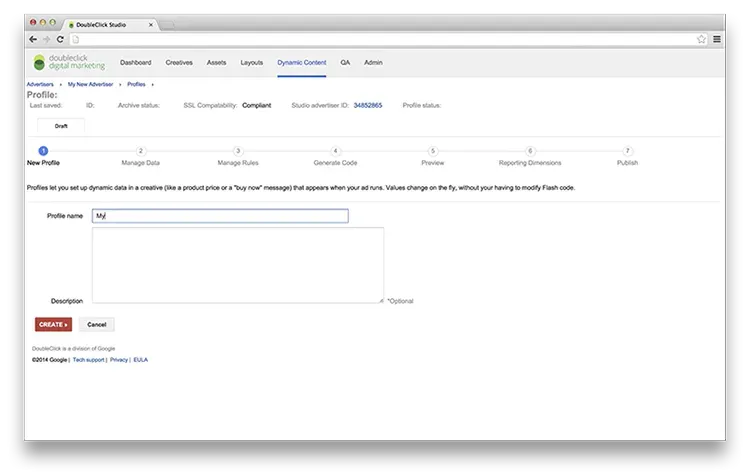Follow the My New Advertiser breadcrumb
This screenshot has height=476, width=750.
[x=91, y=85]
